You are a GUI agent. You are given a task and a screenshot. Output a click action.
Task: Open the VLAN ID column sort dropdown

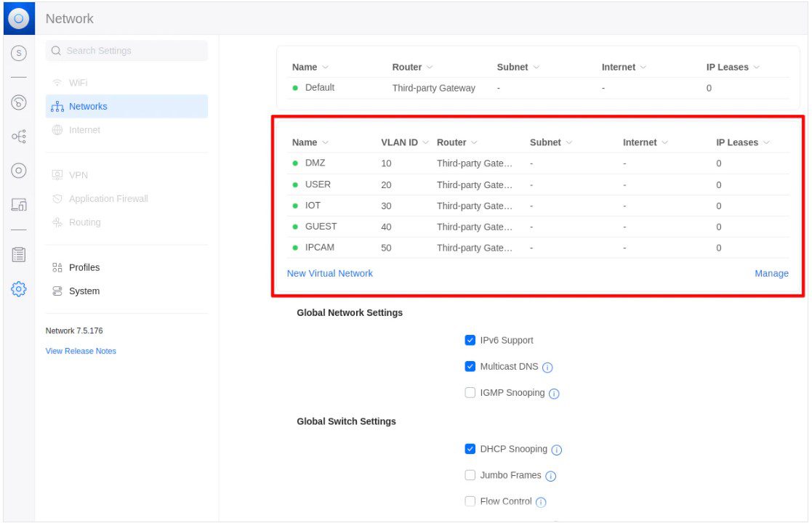(x=425, y=142)
